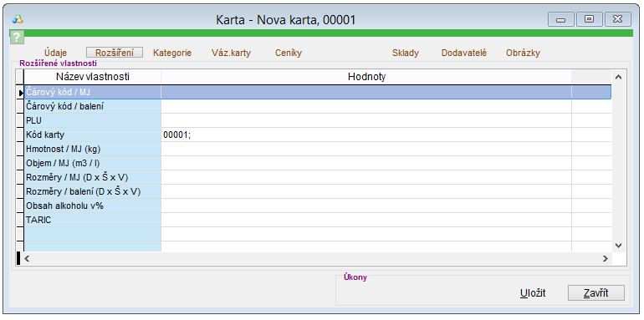Click the horizontal scroll left arrow
644x320 pixels.
28,258
